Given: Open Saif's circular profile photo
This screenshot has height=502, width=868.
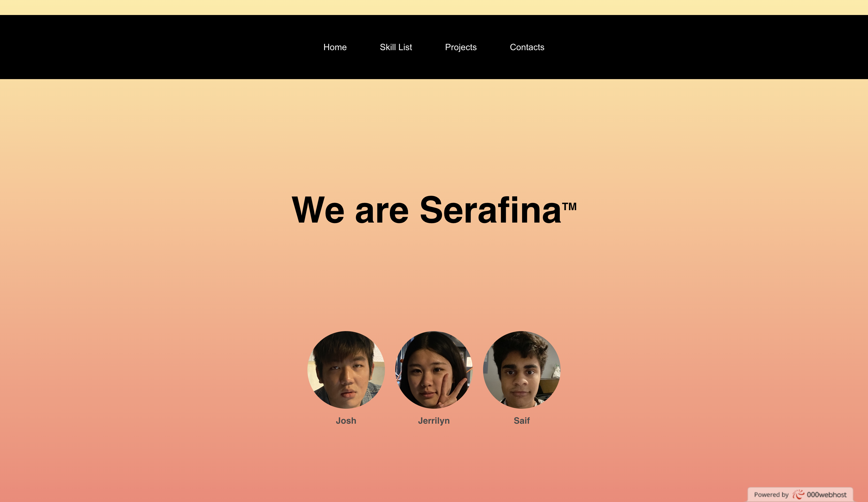Looking at the screenshot, I should click(x=522, y=370).
